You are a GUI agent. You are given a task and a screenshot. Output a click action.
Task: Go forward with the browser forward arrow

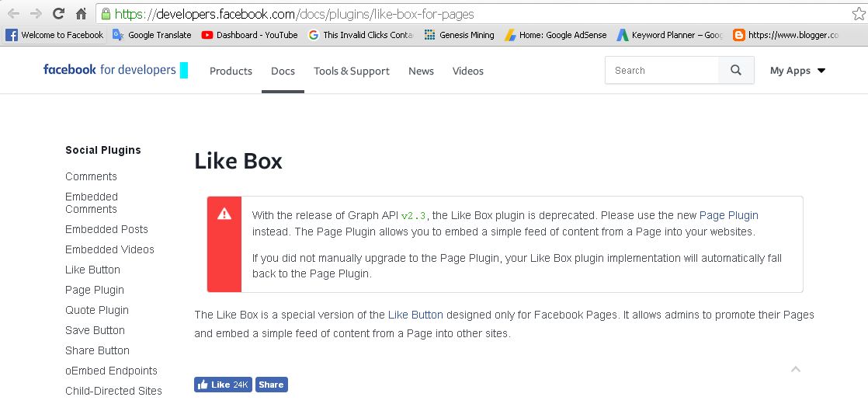pos(36,14)
